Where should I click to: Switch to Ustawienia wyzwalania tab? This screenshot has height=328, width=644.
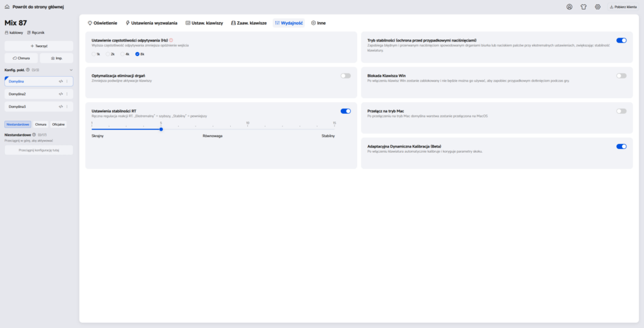(151, 23)
